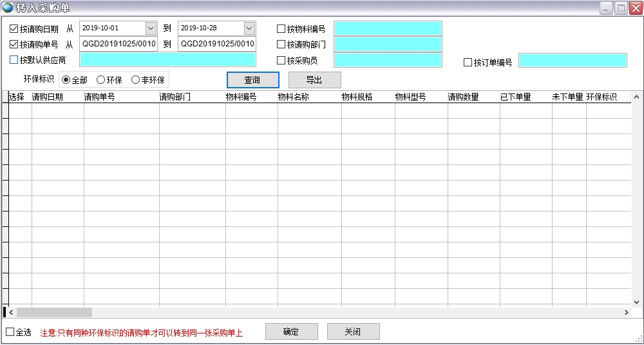This screenshot has width=644, height=345.
Task: Enable the 按默认供应商 checkbox
Action: [14, 60]
